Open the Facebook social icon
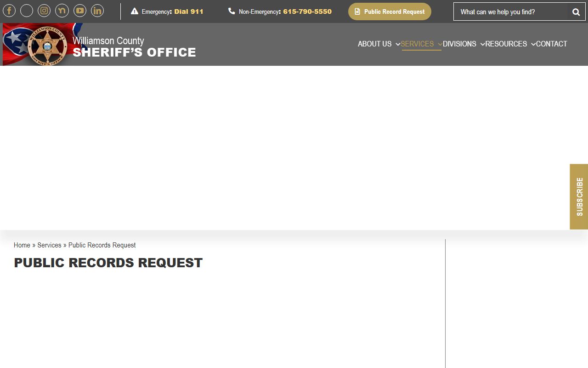 9,11
